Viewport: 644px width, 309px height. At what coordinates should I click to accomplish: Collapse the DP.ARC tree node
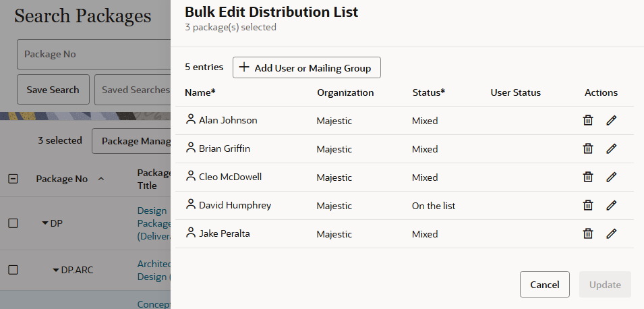[56, 271]
